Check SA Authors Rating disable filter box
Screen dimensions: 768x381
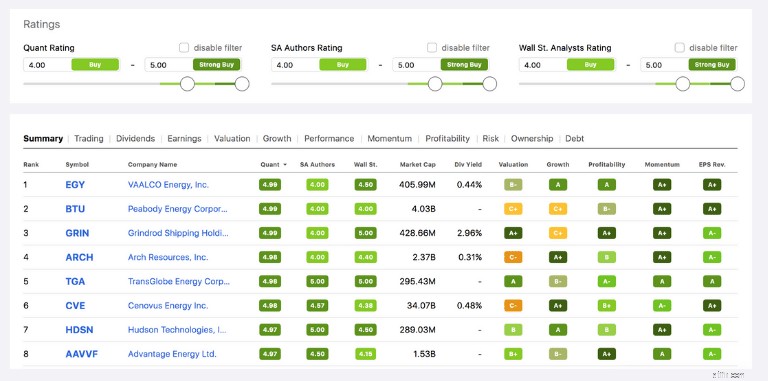tap(432, 48)
